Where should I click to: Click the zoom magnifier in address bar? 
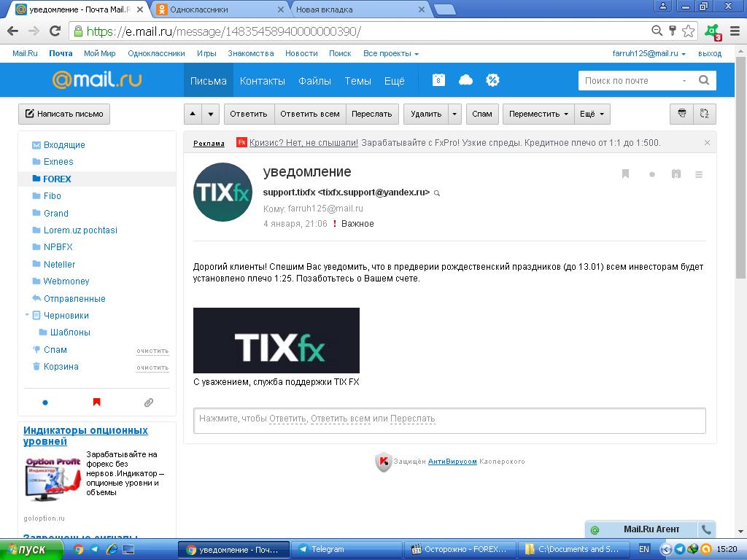tap(657, 31)
